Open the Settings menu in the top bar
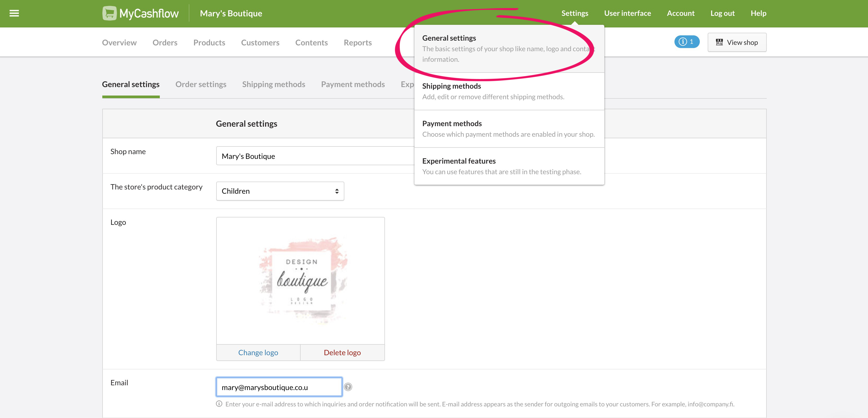 tap(575, 13)
